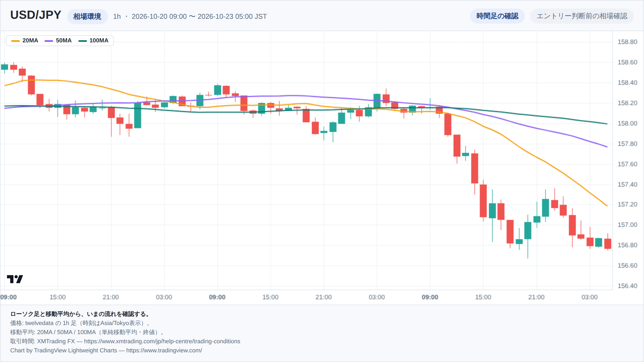The height and width of the screenshot is (362, 644).
Task: Click the last 03:00 time axis label
Action: click(x=590, y=297)
